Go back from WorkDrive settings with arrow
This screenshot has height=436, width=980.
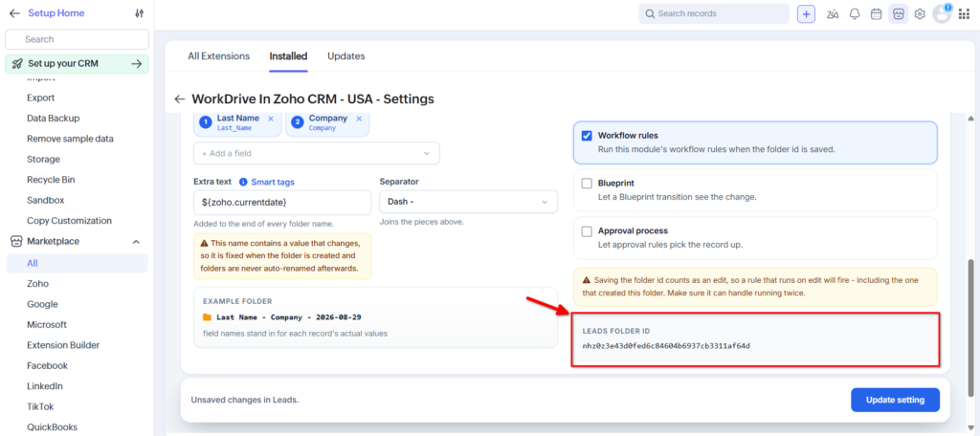pos(180,98)
